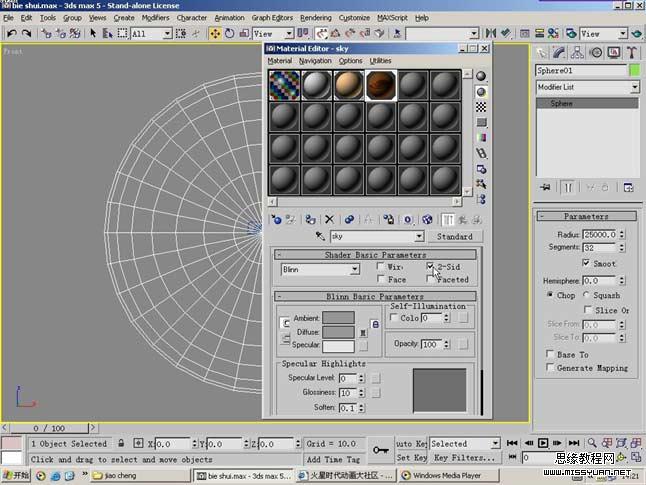Collapse the Blinn Basic Parameters rollout
The height and width of the screenshot is (485, 646).
tap(375, 296)
